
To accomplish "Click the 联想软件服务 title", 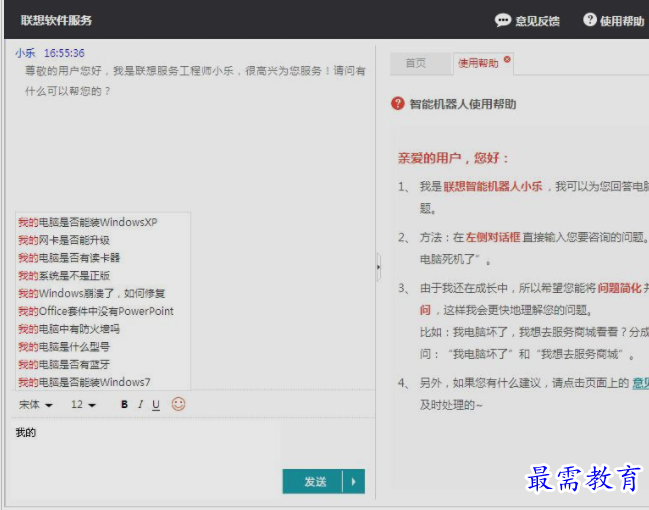I will pos(56,20).
